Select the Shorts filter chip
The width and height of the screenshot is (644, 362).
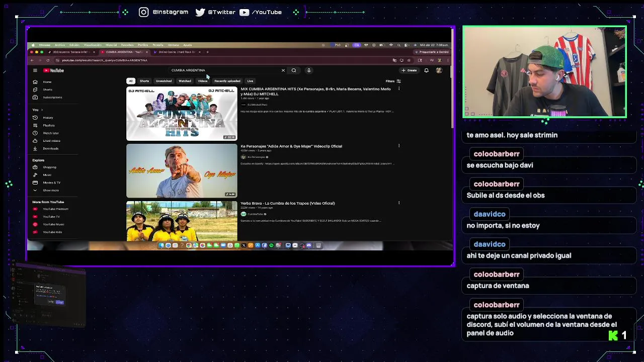click(144, 81)
